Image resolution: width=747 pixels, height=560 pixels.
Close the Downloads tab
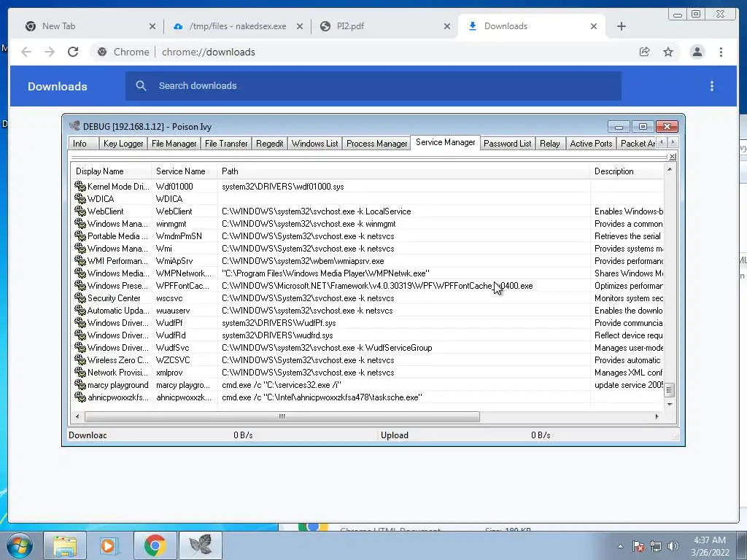(594, 27)
